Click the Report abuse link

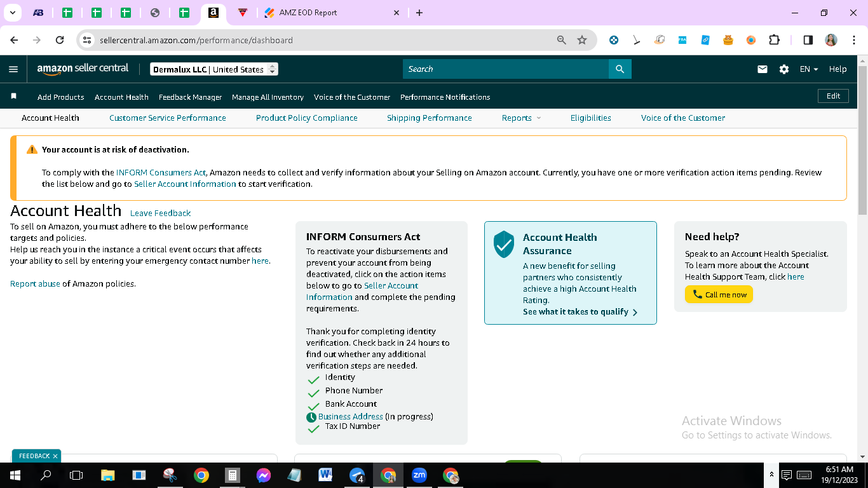click(35, 284)
